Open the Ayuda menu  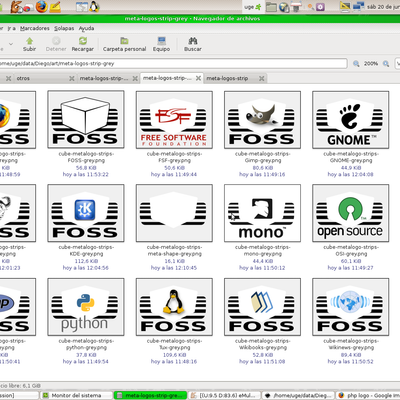point(86,28)
